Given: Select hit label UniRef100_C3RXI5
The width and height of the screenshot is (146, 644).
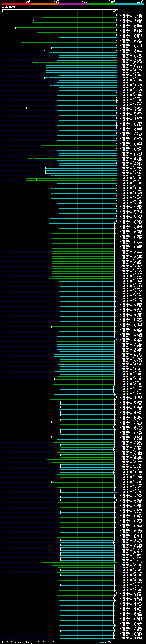Looking at the screenshot, I should point(131,45).
